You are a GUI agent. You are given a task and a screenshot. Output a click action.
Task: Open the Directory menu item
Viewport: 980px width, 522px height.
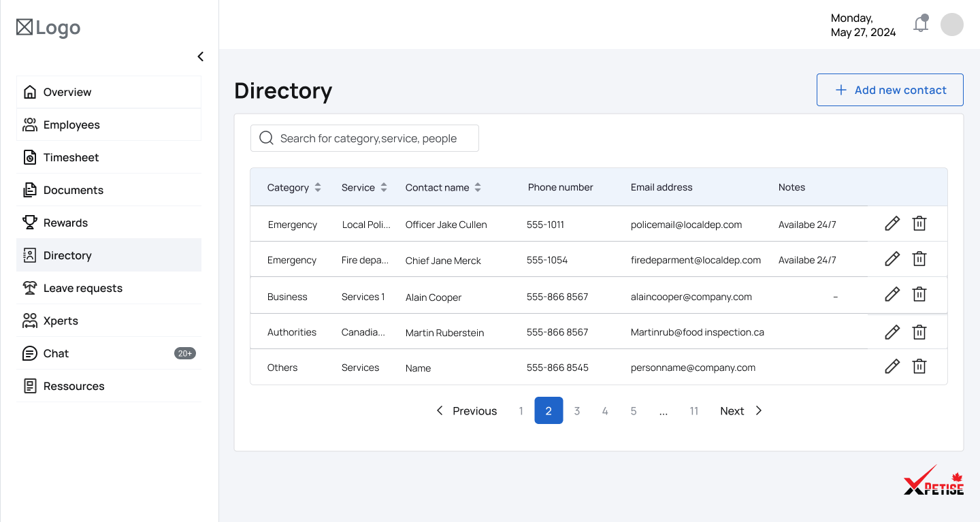coord(67,255)
